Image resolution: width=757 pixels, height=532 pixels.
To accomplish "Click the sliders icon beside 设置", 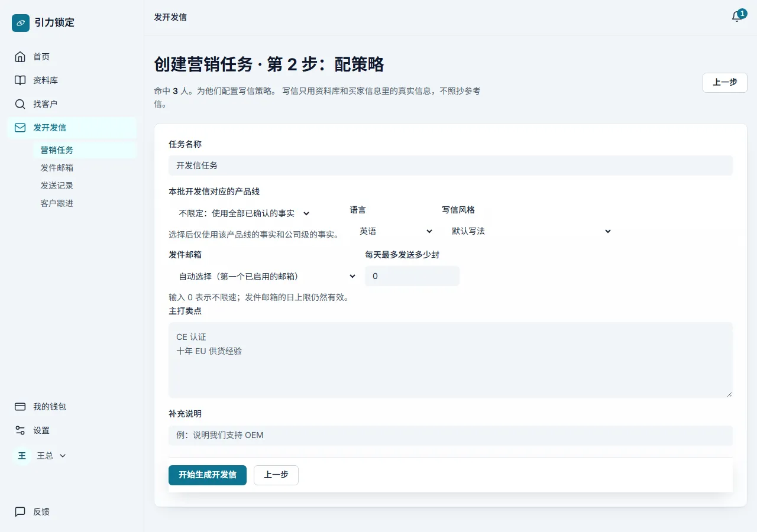I will (20, 430).
